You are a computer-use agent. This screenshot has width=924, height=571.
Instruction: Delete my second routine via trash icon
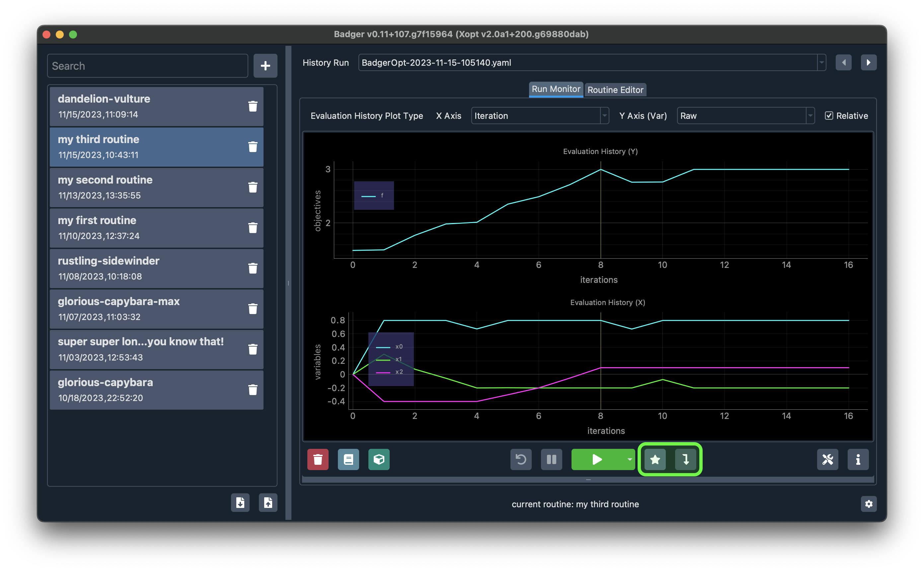coord(253,187)
